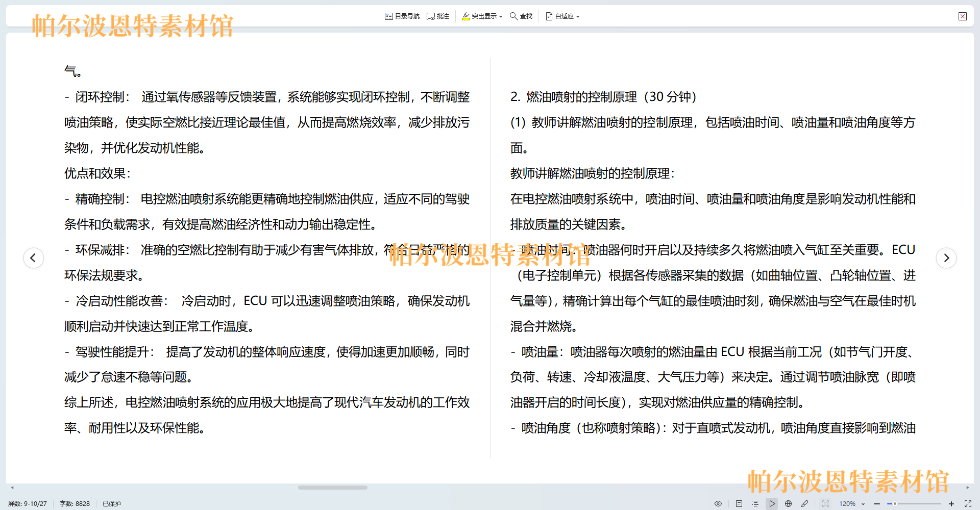980x510 pixels.
Task: Click the scrollbar left arrow
Action: 12,488
